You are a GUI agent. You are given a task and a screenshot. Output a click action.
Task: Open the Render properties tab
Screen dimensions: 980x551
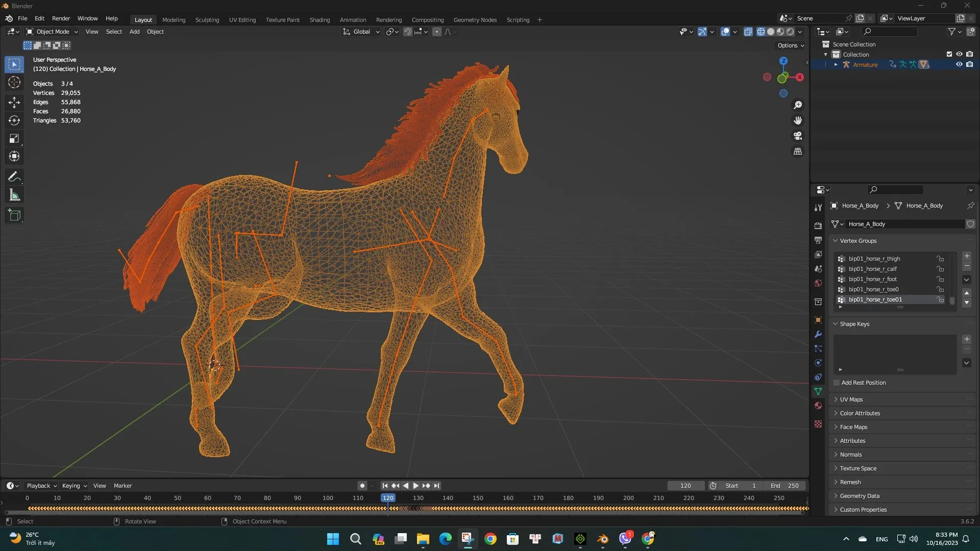[818, 226]
